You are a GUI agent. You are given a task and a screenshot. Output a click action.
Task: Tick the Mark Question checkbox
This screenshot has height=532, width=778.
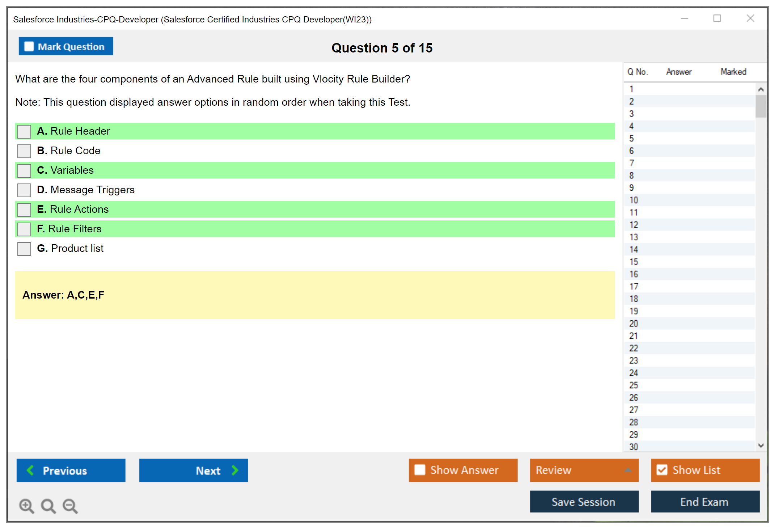point(29,47)
